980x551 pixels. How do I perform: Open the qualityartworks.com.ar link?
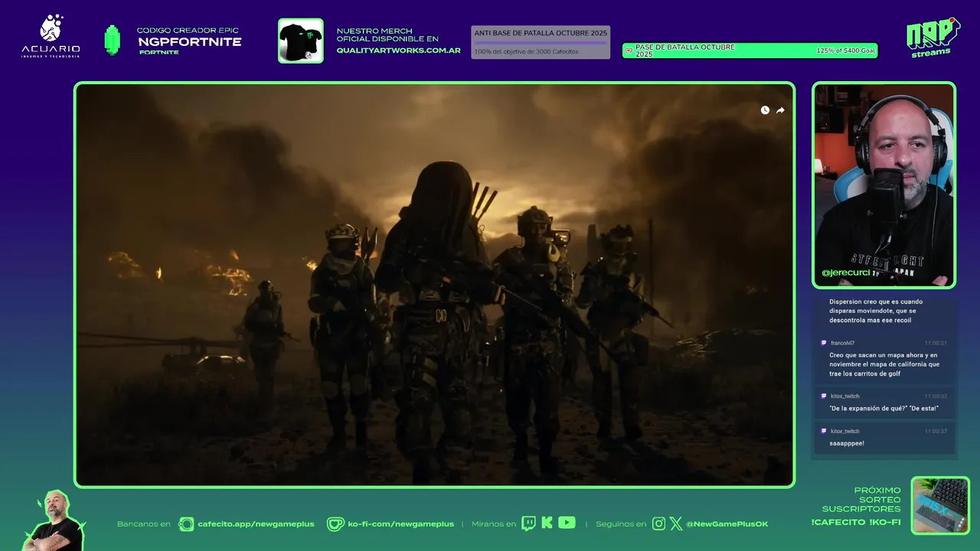pyautogui.click(x=399, y=51)
